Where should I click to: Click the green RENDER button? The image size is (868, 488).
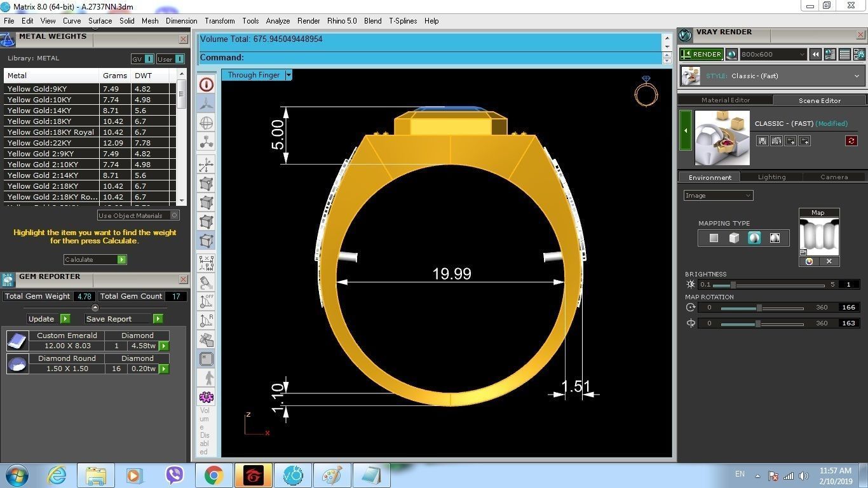702,55
